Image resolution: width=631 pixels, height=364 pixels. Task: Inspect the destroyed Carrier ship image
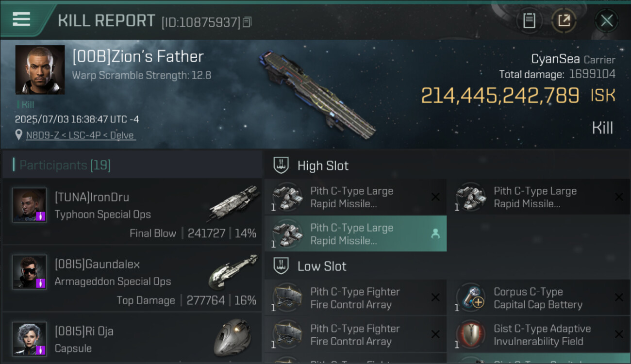[318, 94]
